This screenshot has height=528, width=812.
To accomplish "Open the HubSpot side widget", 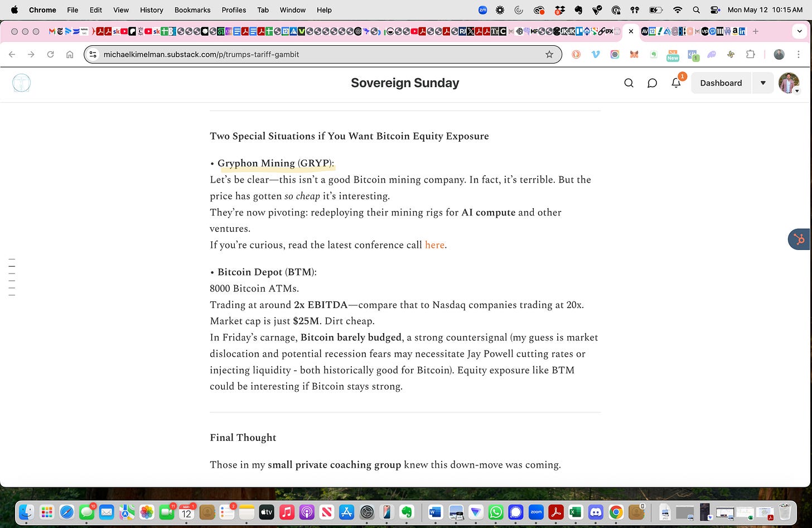I will click(x=800, y=239).
